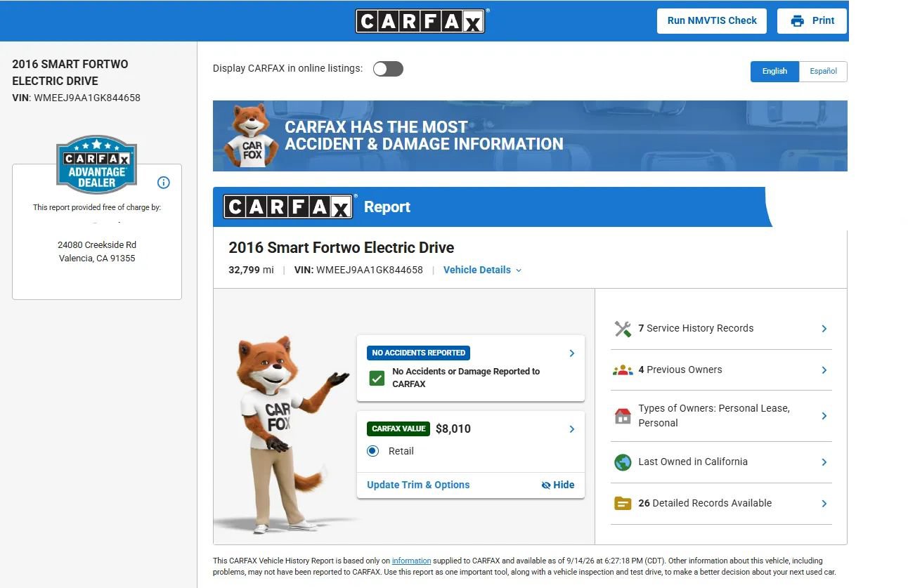Open Update Trim & Options link

click(418, 485)
